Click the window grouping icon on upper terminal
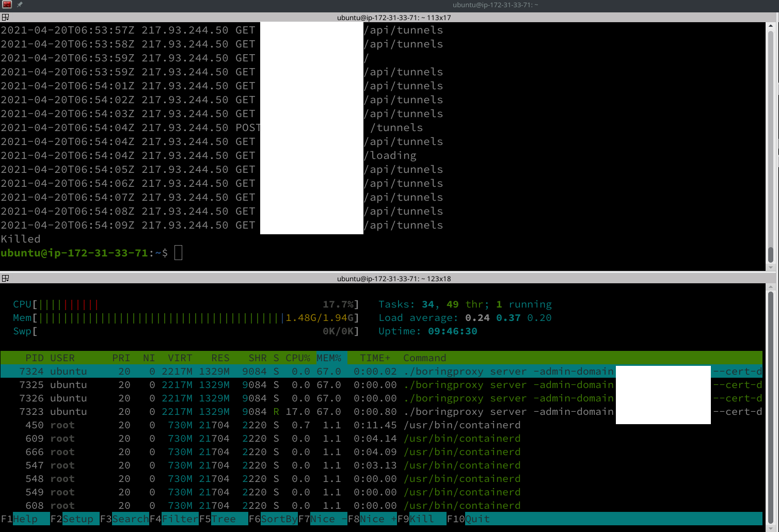The width and height of the screenshot is (779, 532). click(5, 17)
